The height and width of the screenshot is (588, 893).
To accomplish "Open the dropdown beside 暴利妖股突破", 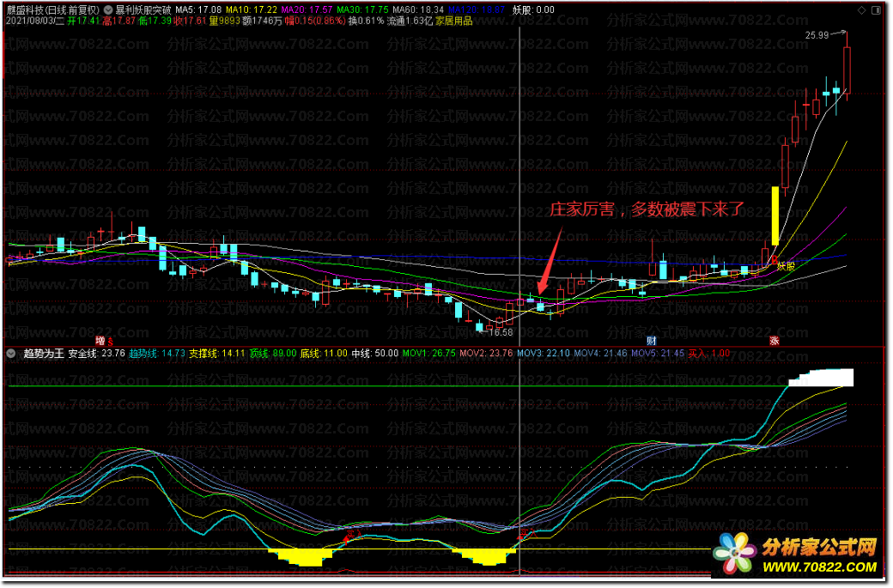I will click(x=108, y=9).
